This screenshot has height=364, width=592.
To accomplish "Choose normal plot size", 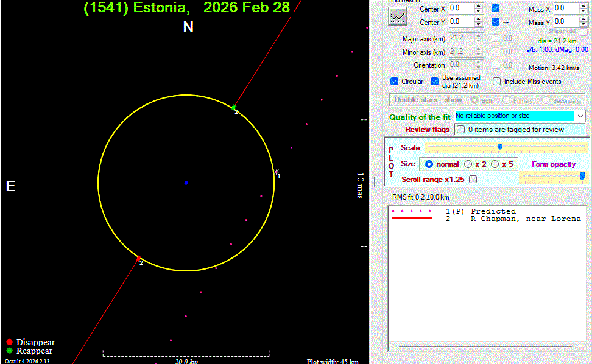I will pos(429,164).
